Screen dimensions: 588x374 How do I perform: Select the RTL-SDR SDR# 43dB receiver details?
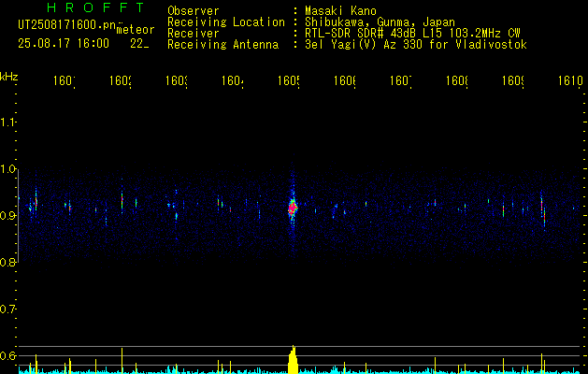[412, 34]
